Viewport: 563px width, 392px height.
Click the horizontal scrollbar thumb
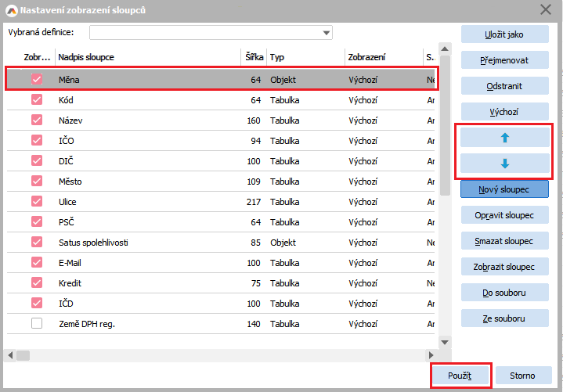[23, 355]
